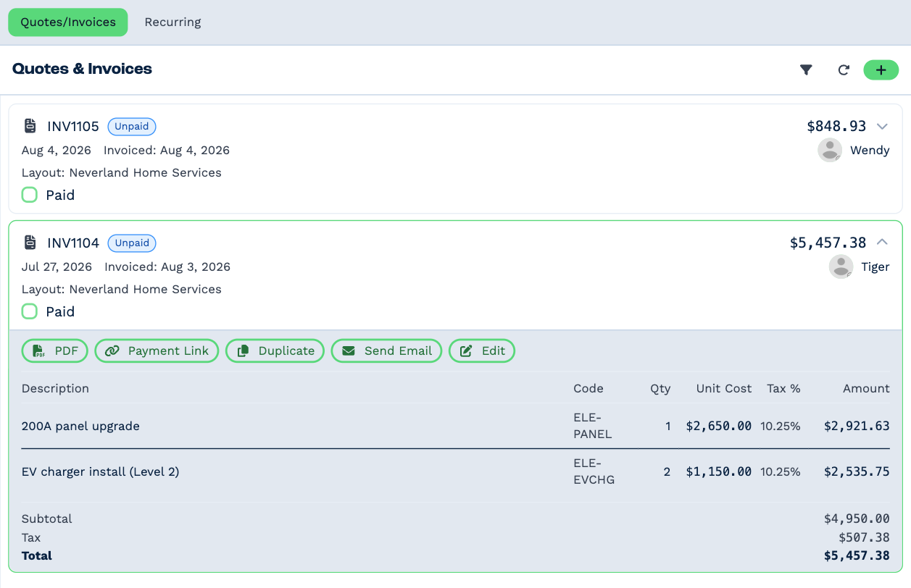911x588 pixels.
Task: Click the name Tiger
Action: pyautogui.click(x=875, y=267)
